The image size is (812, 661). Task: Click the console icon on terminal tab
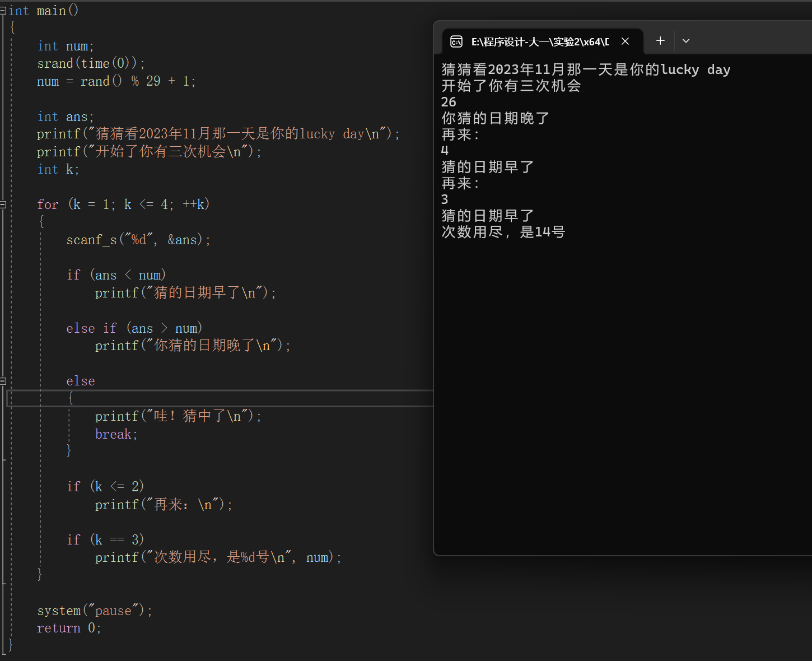pyautogui.click(x=456, y=41)
